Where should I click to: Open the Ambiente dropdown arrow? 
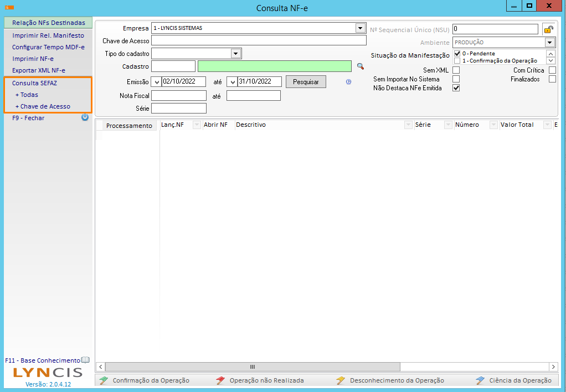point(549,43)
